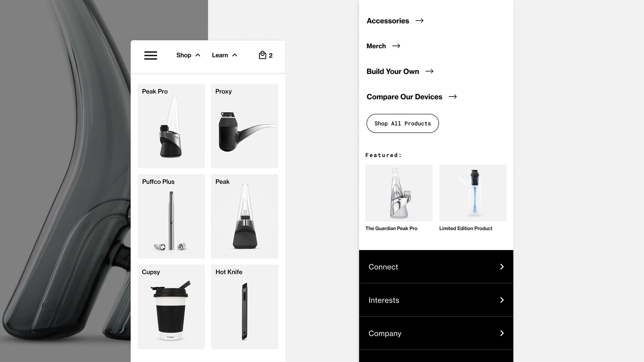Select the Merch menu entry
Screen dimensions: 644x362
[x=376, y=46]
